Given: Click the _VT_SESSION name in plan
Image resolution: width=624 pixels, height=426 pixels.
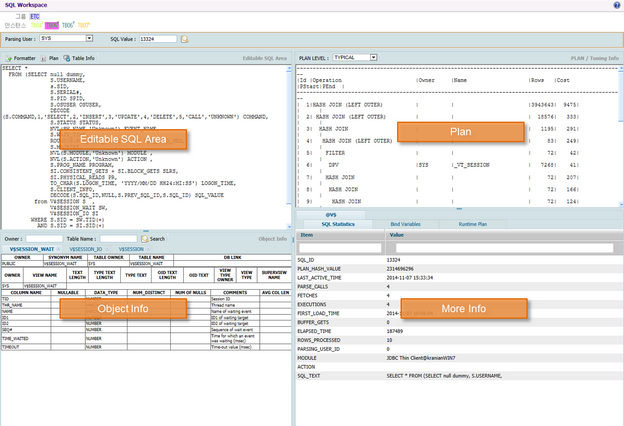Looking at the screenshot, I should [x=471, y=165].
